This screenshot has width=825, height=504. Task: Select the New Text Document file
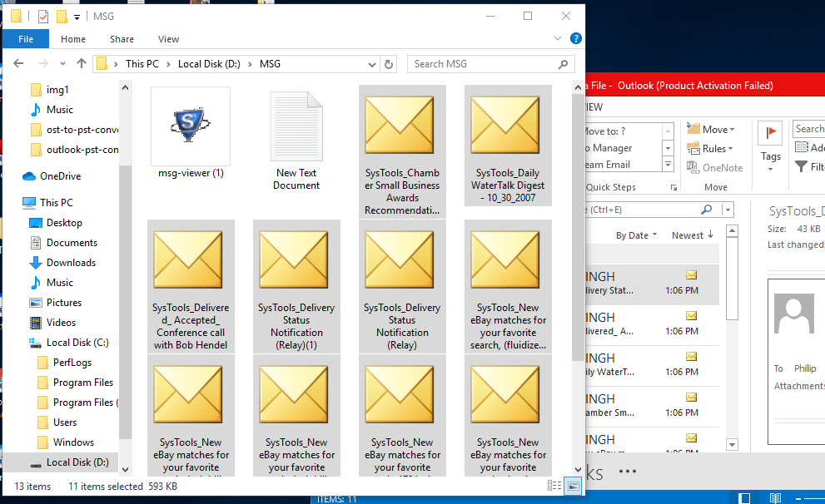[x=296, y=139]
